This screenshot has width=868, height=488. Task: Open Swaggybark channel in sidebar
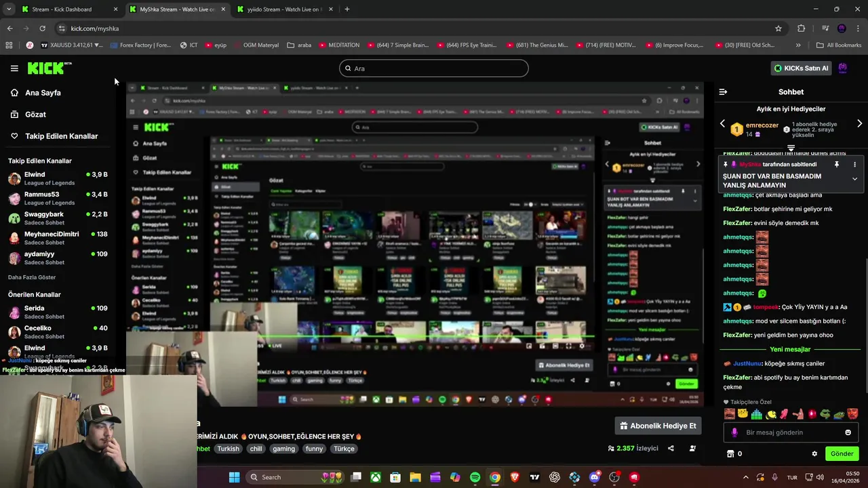tap(58, 218)
